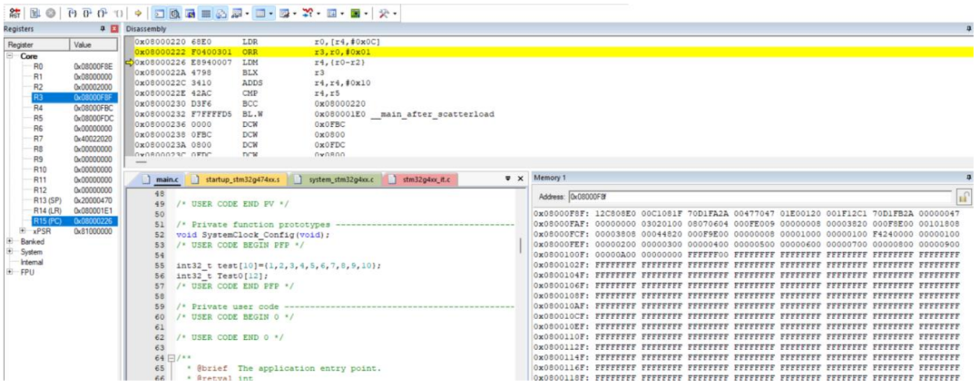Click the RST reset CPU icon
This screenshot has height=388, width=980.
click(x=15, y=13)
